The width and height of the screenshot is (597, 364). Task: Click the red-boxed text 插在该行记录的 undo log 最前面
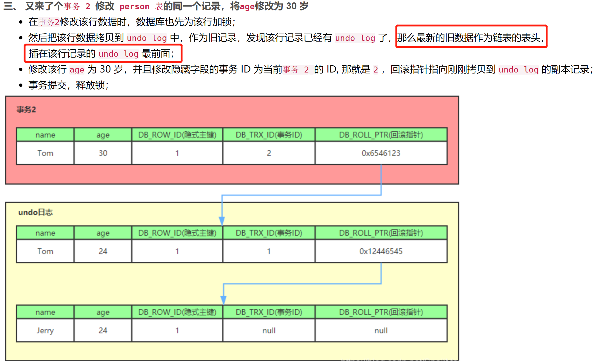point(101,54)
